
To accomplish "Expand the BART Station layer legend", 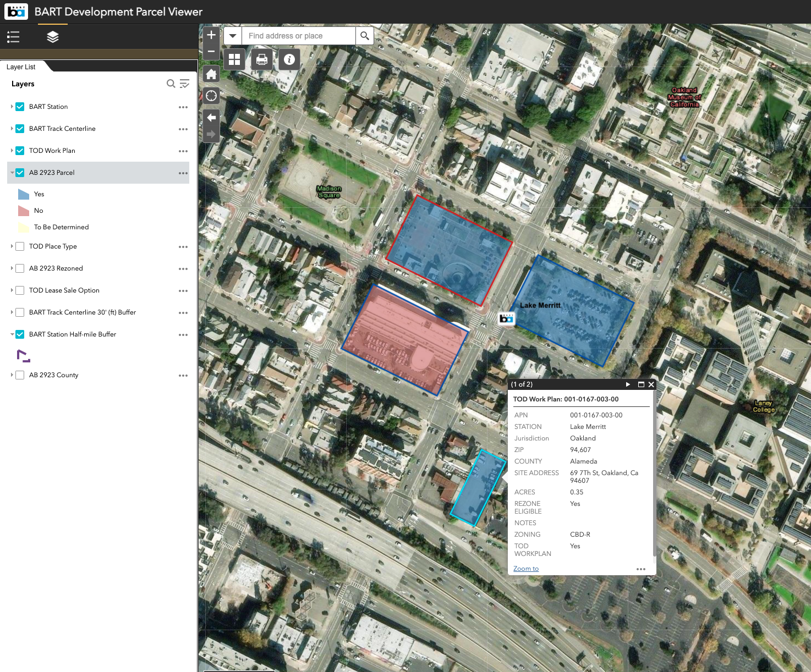I will (x=12, y=107).
